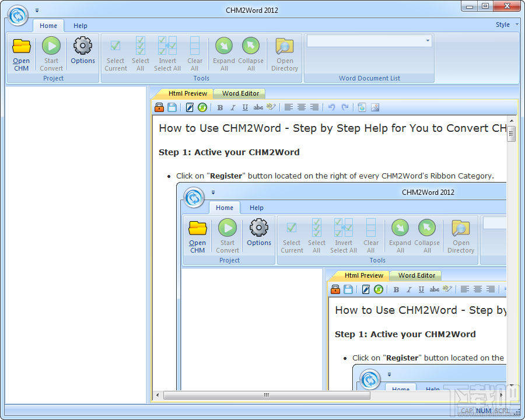Click the "Step 1: Active your CHM2Word" heading
Image resolution: width=525 pixels, height=420 pixels.
point(229,152)
